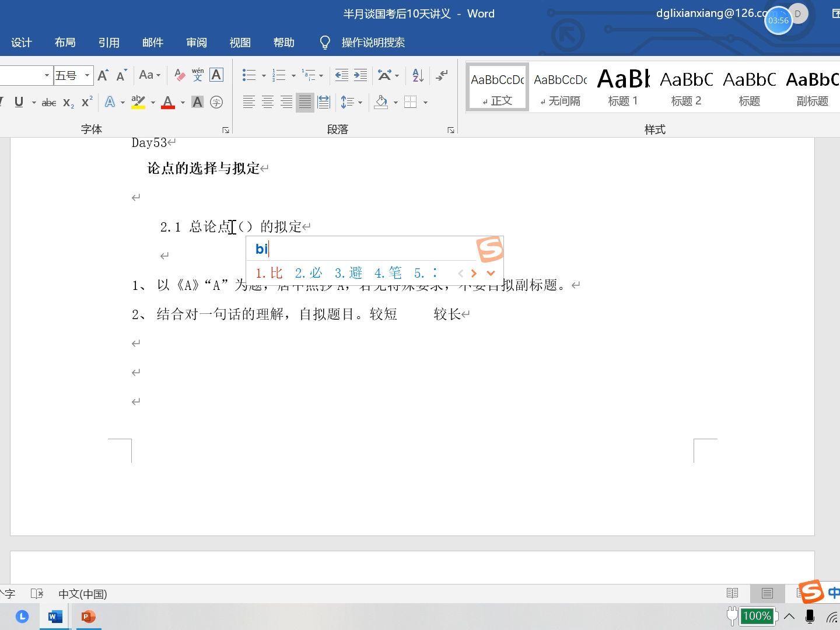Viewport: 840px width, 630px height.
Task: Sort text with the A-Z icon
Action: click(x=418, y=75)
